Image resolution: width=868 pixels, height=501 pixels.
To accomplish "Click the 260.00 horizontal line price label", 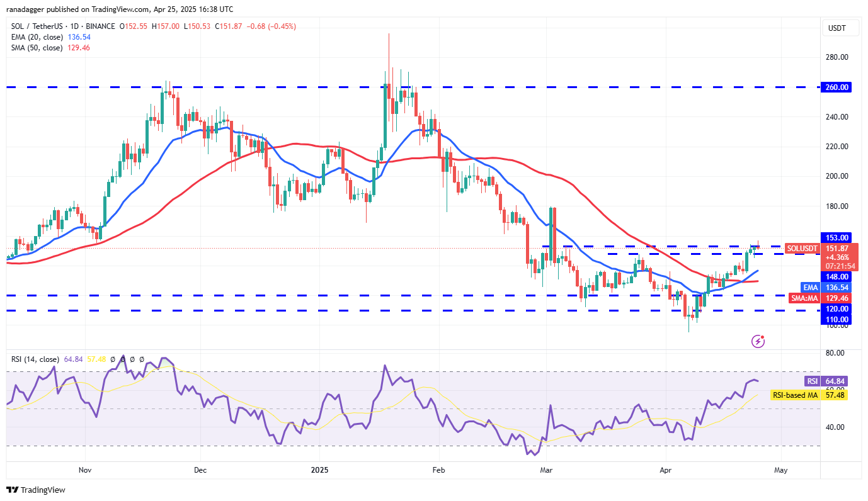I will point(837,87).
